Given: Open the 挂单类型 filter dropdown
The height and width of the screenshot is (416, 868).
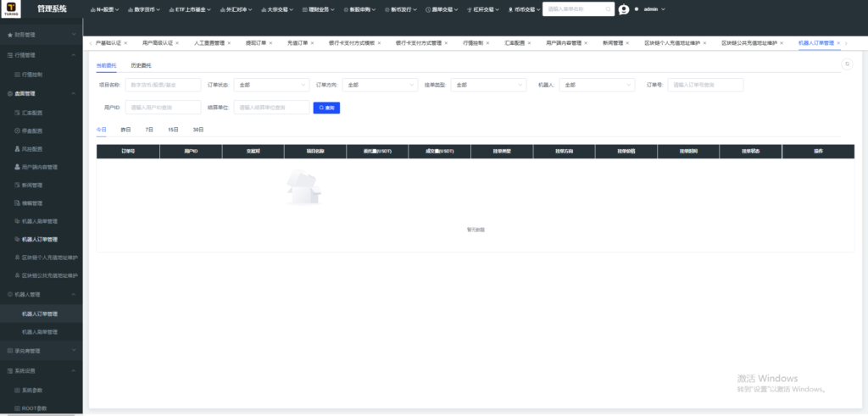Looking at the screenshot, I should 488,85.
